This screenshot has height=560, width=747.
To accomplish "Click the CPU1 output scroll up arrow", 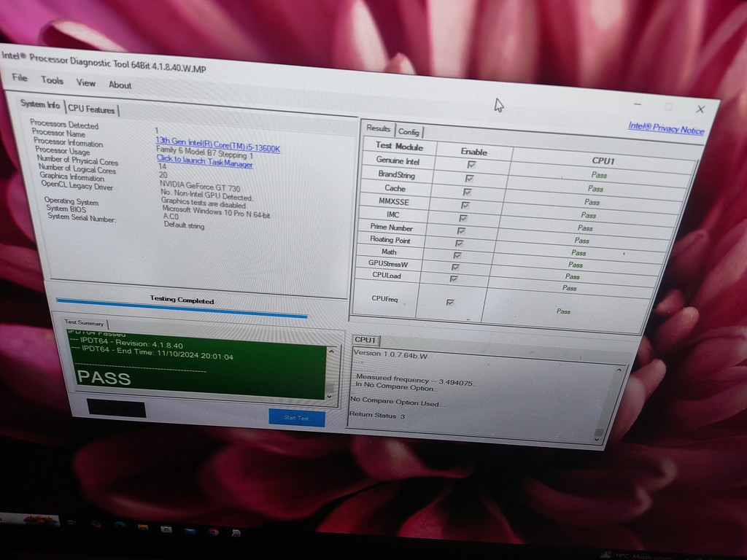I will 619,370.
